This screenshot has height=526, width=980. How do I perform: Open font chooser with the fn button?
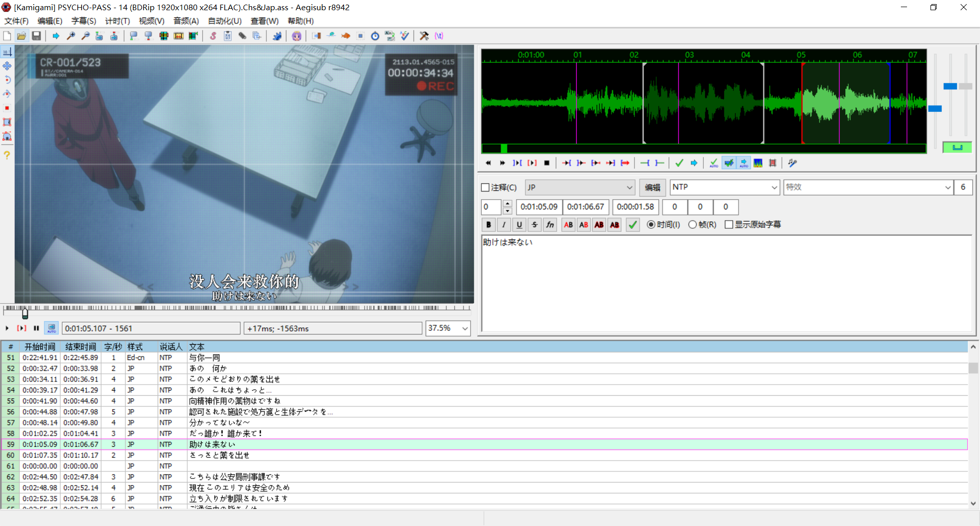pyautogui.click(x=550, y=225)
